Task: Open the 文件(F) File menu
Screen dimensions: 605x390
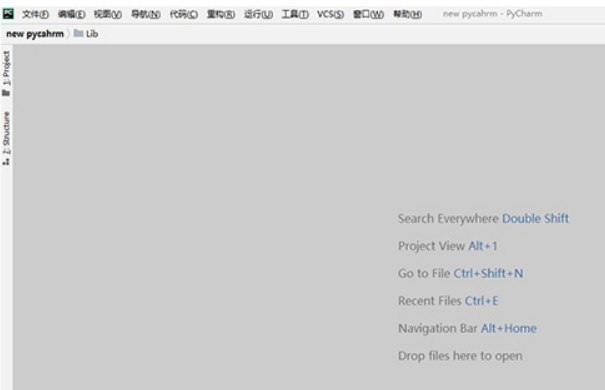Action: pos(35,14)
